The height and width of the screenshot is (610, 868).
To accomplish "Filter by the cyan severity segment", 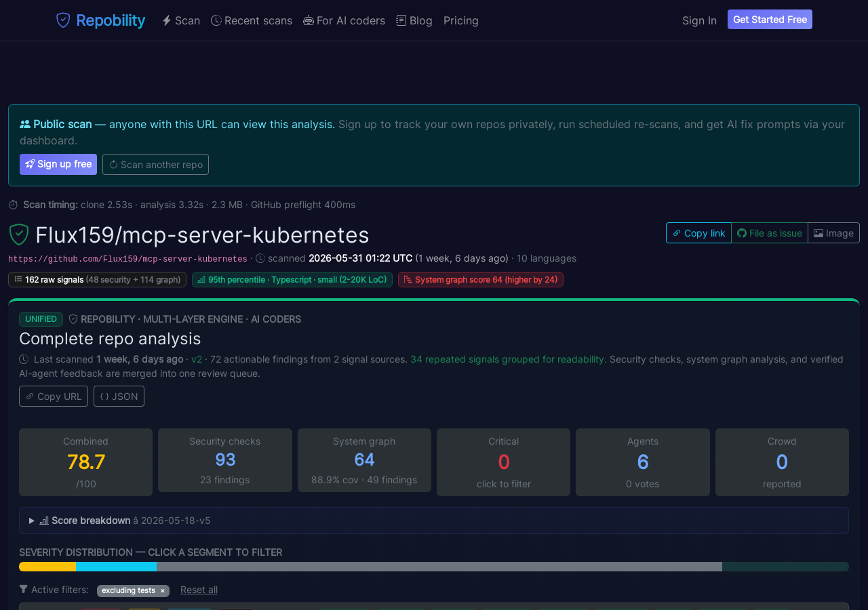I will [116, 567].
